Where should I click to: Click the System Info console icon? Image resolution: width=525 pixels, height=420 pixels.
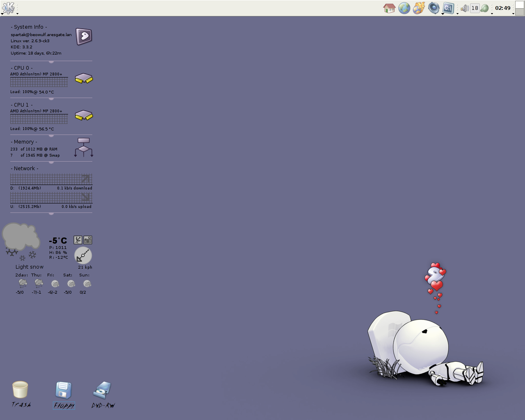coord(84,37)
